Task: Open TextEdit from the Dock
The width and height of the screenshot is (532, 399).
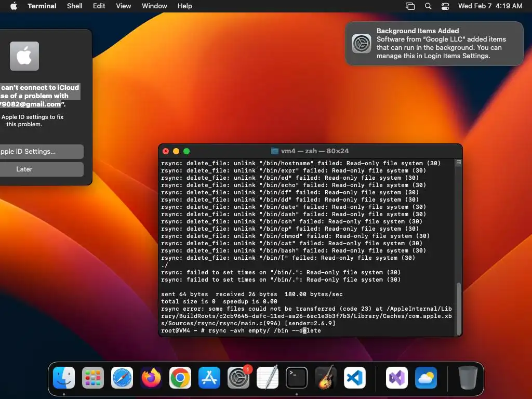Action: coord(268,378)
